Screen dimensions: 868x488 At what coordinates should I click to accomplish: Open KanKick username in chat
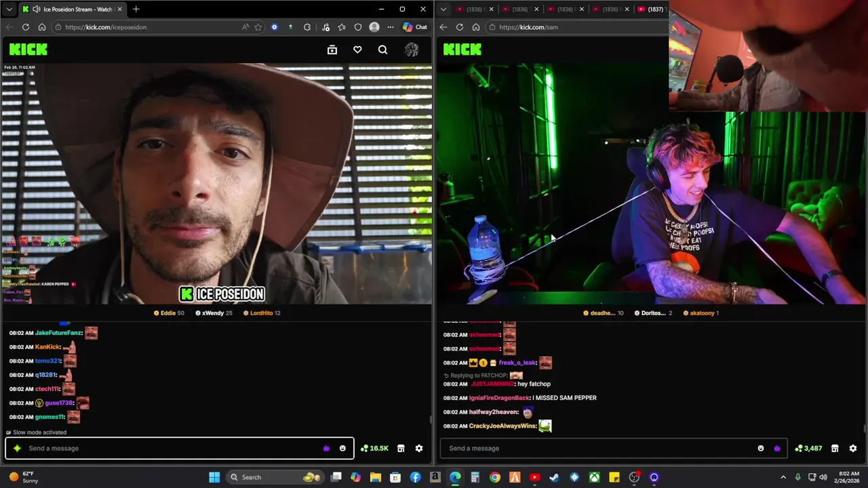coord(47,347)
